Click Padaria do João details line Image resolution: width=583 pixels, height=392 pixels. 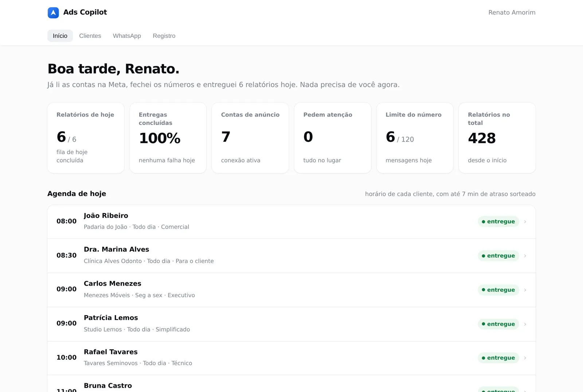(x=137, y=227)
